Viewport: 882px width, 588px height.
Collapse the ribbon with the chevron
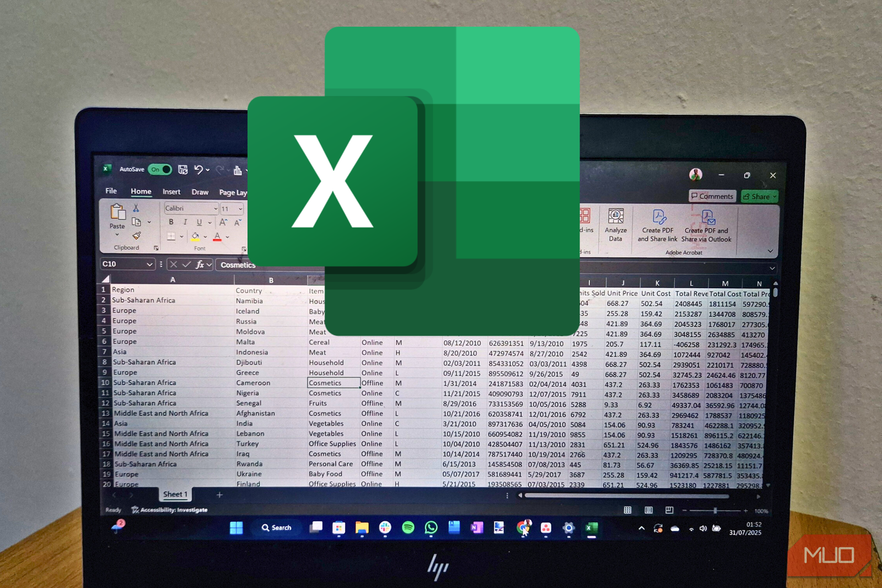pyautogui.click(x=770, y=251)
